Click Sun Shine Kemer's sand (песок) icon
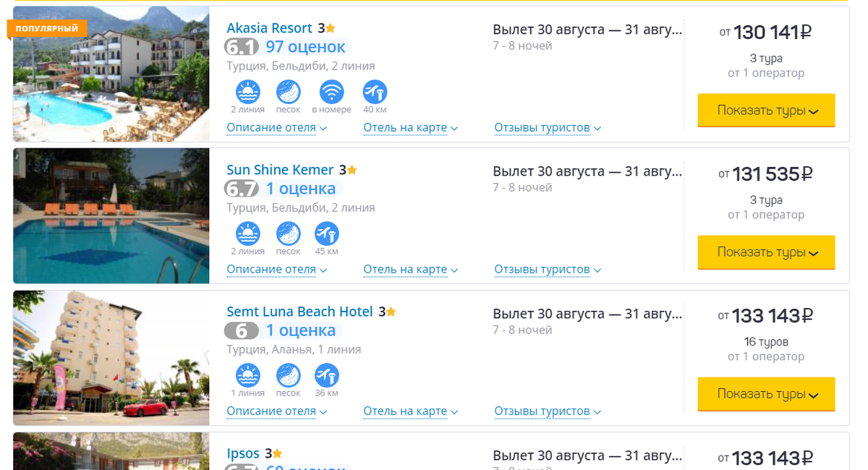868x470 pixels. (288, 234)
